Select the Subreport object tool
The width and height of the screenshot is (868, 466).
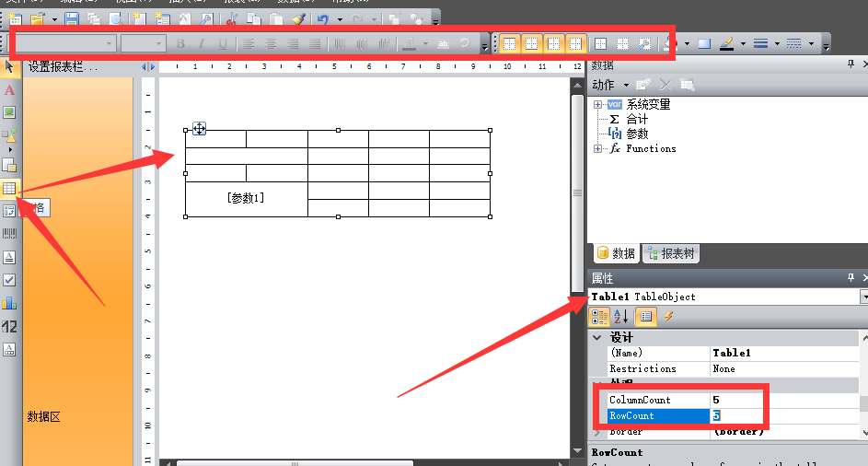pos(9,165)
